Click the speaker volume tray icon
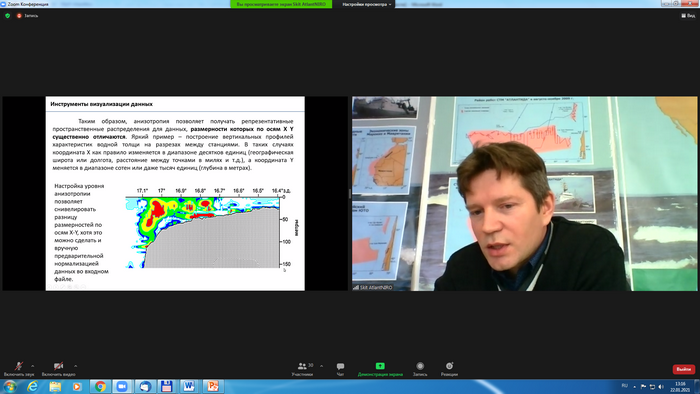 pos(661,386)
